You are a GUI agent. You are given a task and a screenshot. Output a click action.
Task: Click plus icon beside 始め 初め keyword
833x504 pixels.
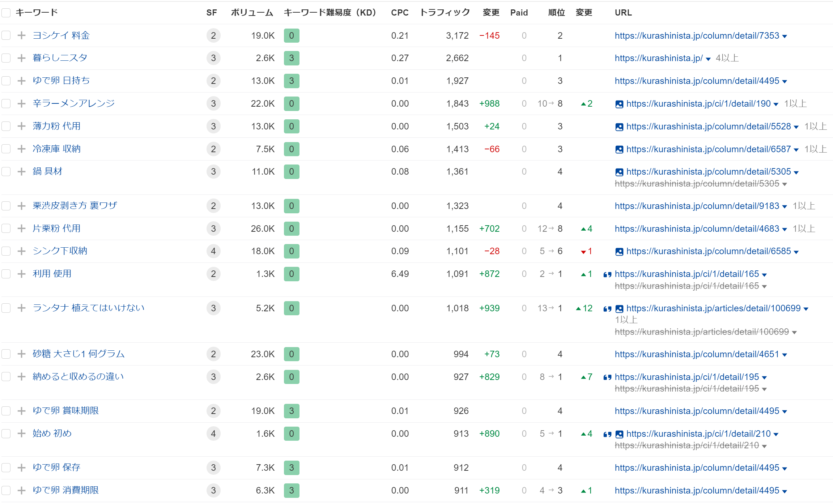[x=21, y=433]
